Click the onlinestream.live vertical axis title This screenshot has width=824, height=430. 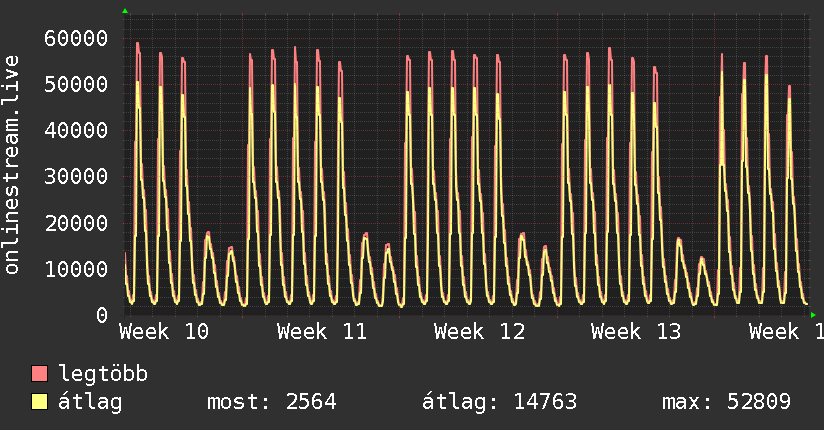11,165
